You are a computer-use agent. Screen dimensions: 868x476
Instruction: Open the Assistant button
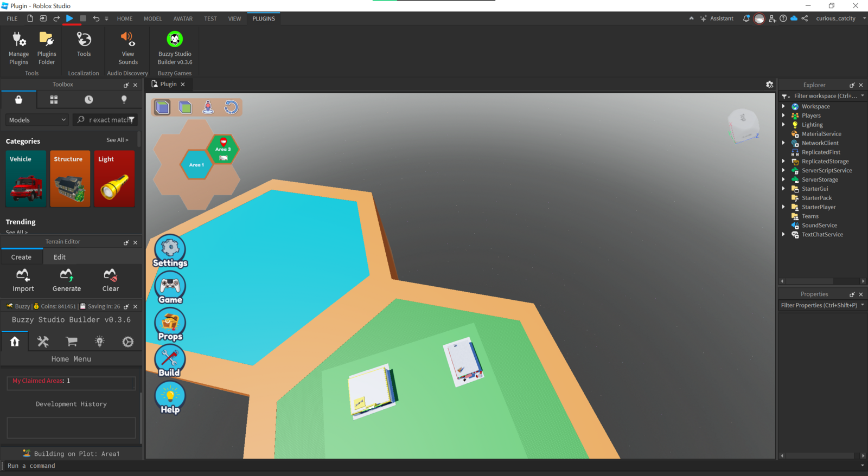click(x=716, y=18)
